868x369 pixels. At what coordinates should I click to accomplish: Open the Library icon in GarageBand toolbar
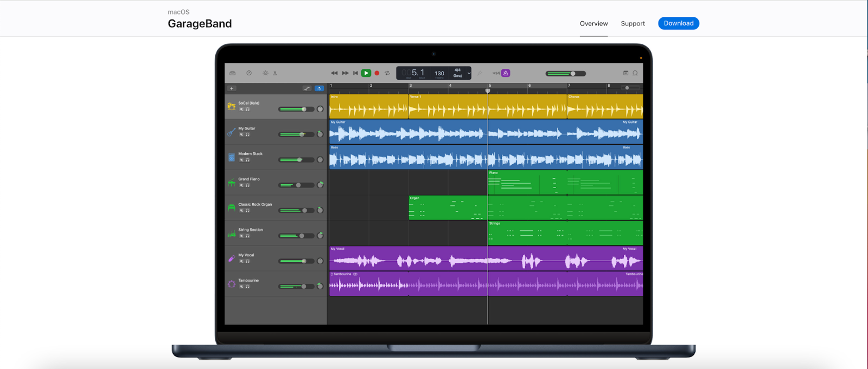click(232, 73)
